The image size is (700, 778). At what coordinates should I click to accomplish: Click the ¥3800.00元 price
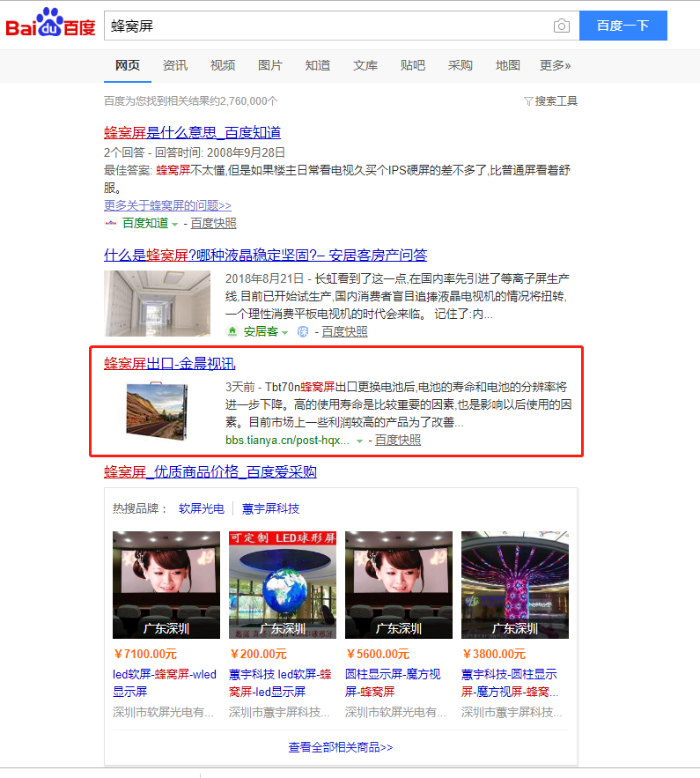click(x=494, y=654)
